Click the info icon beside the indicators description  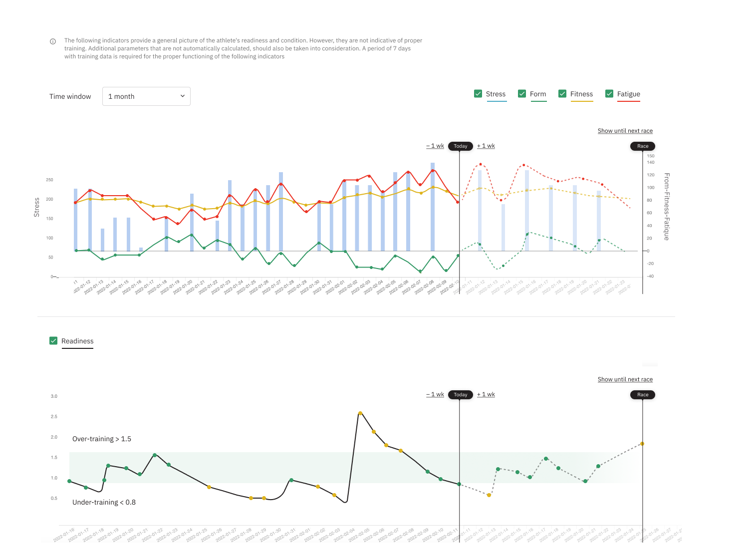click(53, 41)
